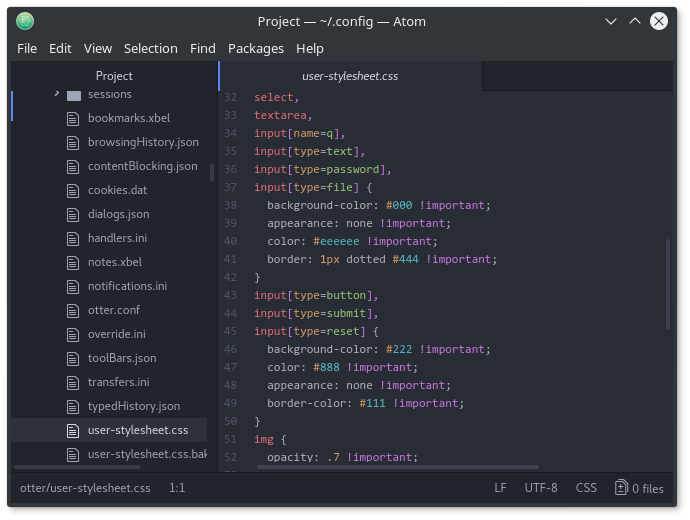Open contentBlocking.json in the tree

(143, 166)
